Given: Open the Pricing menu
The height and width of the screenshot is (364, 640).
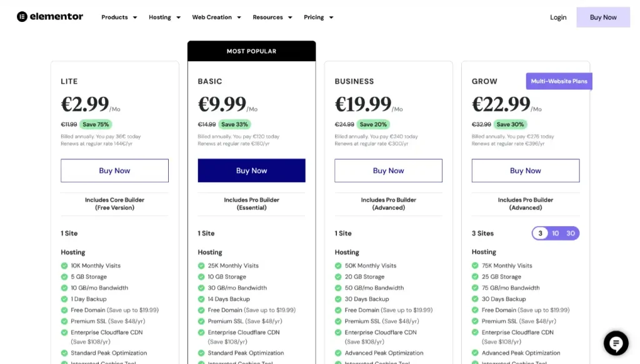Looking at the screenshot, I should [314, 17].
